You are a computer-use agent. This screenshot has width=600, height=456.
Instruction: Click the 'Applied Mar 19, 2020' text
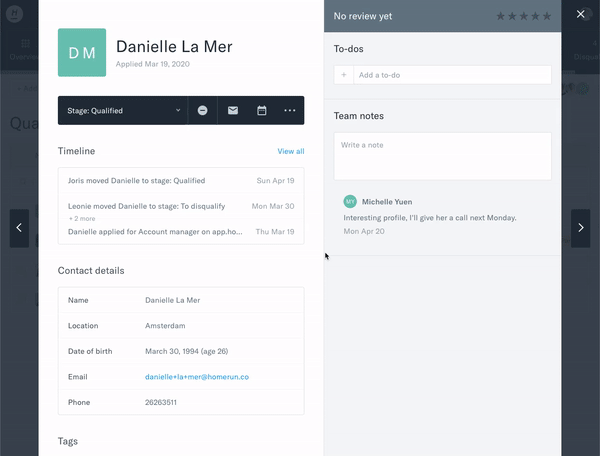click(153, 64)
